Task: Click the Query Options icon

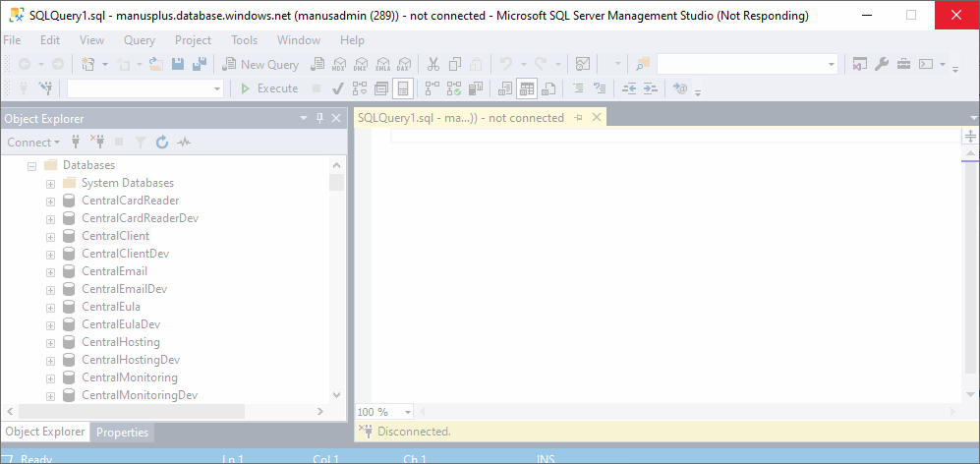Action: pyautogui.click(x=381, y=88)
